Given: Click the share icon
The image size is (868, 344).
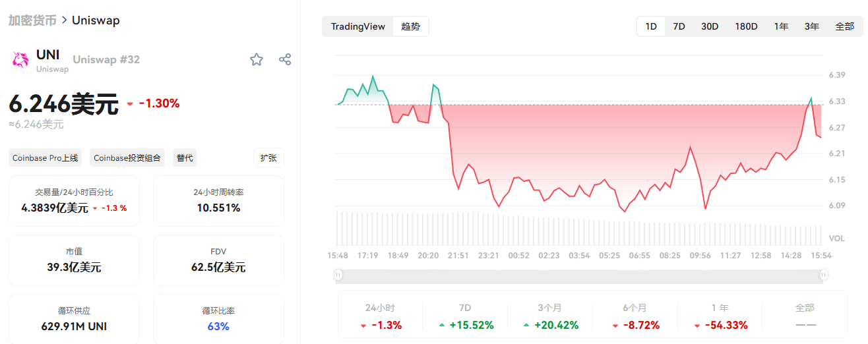Looking at the screenshot, I should pos(285,60).
